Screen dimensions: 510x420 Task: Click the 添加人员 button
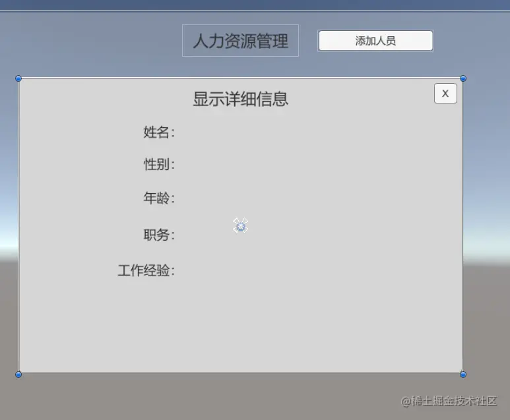[x=375, y=41]
